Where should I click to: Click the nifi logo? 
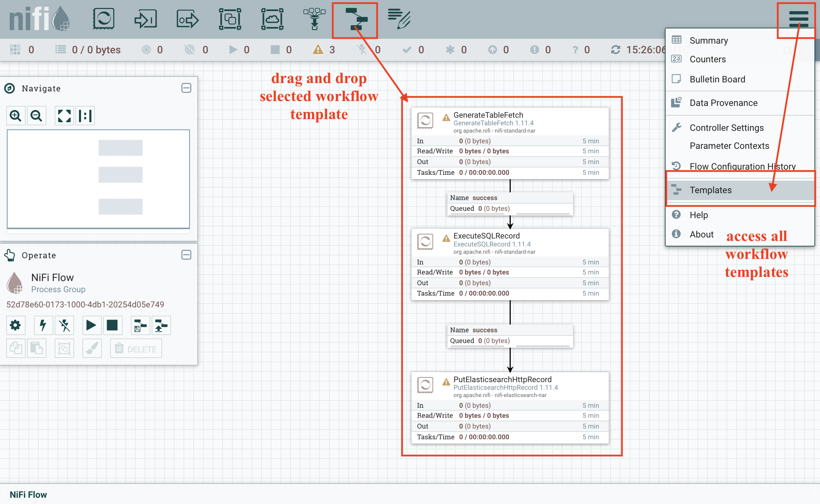(39, 19)
